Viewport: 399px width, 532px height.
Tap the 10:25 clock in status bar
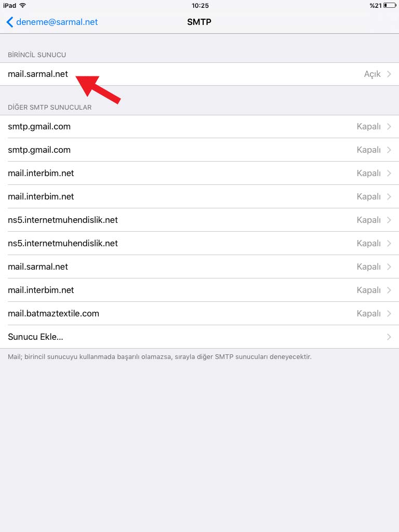(x=200, y=5)
